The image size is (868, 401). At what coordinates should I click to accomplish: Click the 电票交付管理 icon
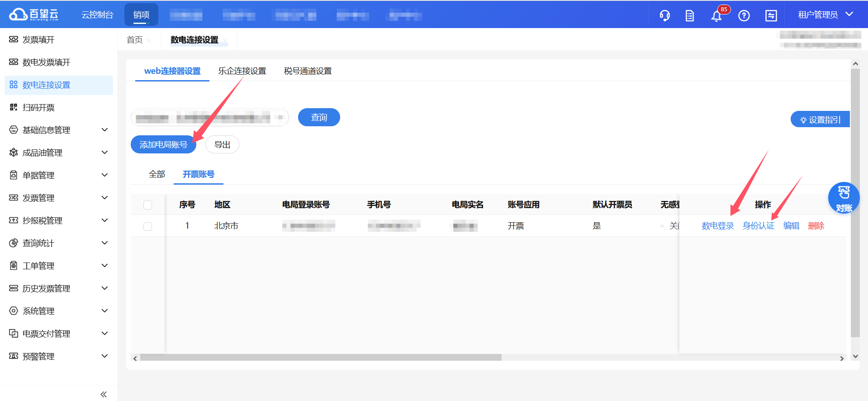coord(14,334)
